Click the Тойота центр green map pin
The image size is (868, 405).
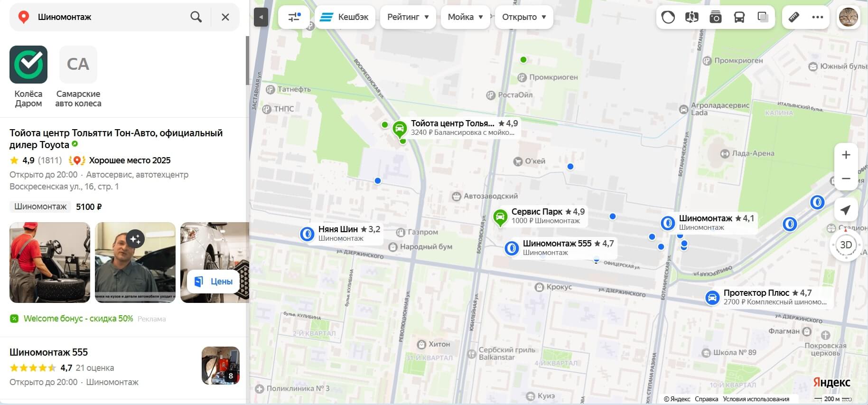400,129
